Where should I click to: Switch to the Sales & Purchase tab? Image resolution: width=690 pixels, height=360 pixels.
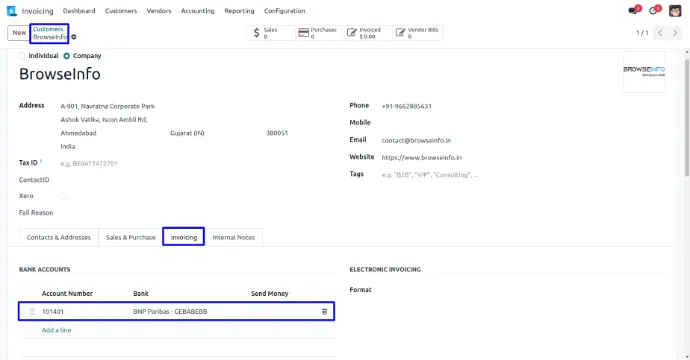(131, 237)
